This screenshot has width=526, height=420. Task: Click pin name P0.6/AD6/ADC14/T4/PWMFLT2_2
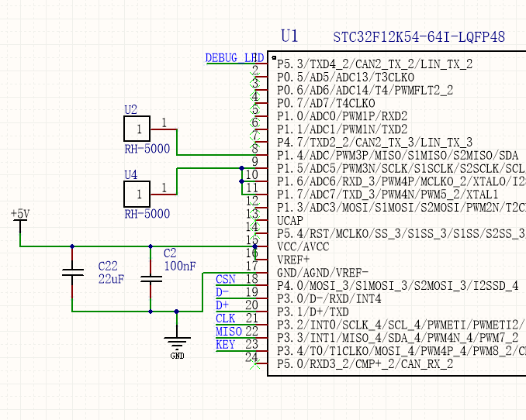365,90
